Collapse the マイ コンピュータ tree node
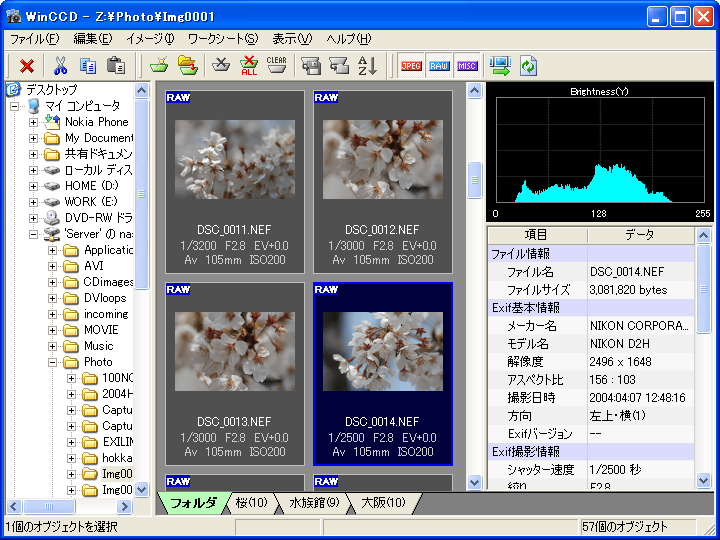720x540 pixels. click(x=15, y=106)
